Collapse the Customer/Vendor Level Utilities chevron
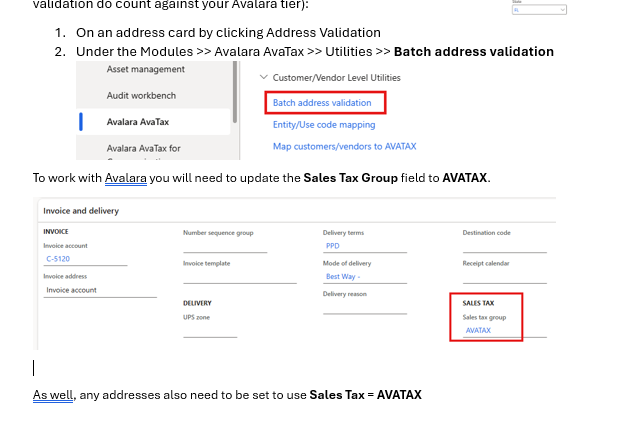Screen dimensions: 617x424 point(264,77)
